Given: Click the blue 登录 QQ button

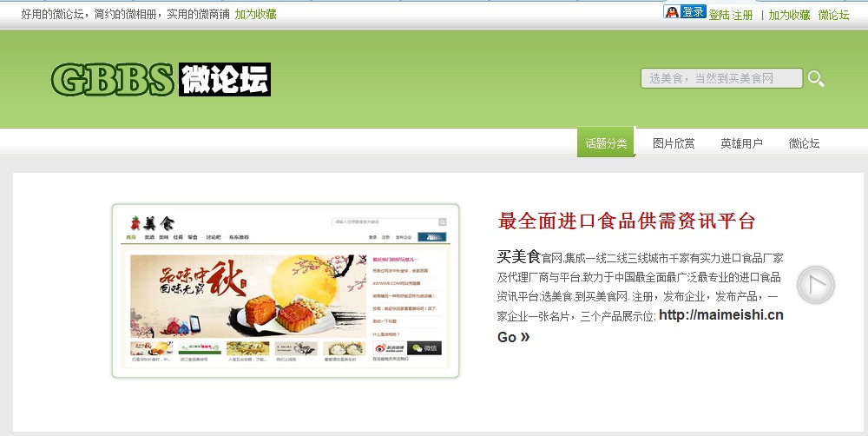Looking at the screenshot, I should [693, 11].
